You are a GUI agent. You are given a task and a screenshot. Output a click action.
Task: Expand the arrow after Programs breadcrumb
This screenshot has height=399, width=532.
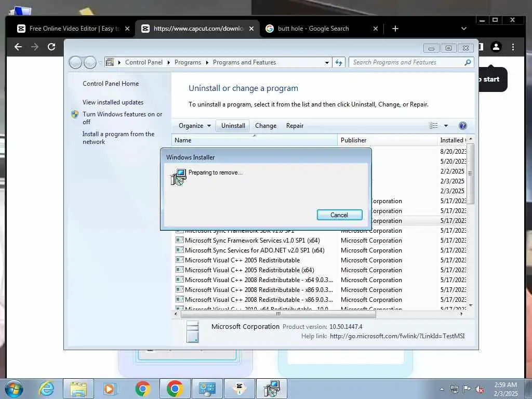point(207,62)
